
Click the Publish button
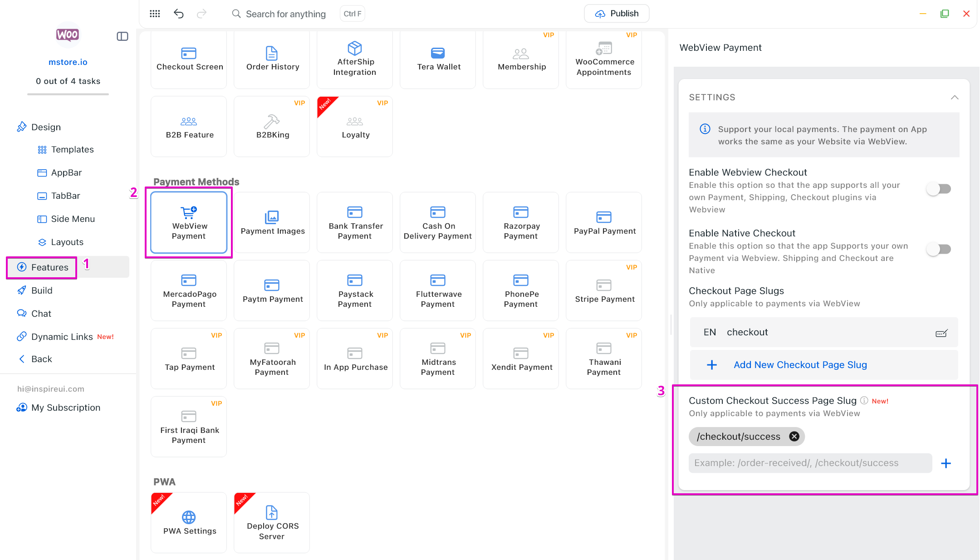(x=617, y=14)
